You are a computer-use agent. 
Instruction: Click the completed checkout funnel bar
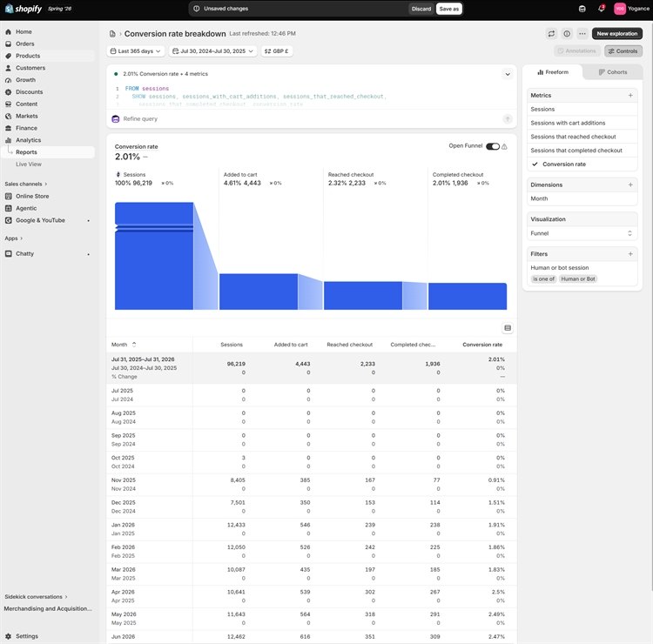468,296
